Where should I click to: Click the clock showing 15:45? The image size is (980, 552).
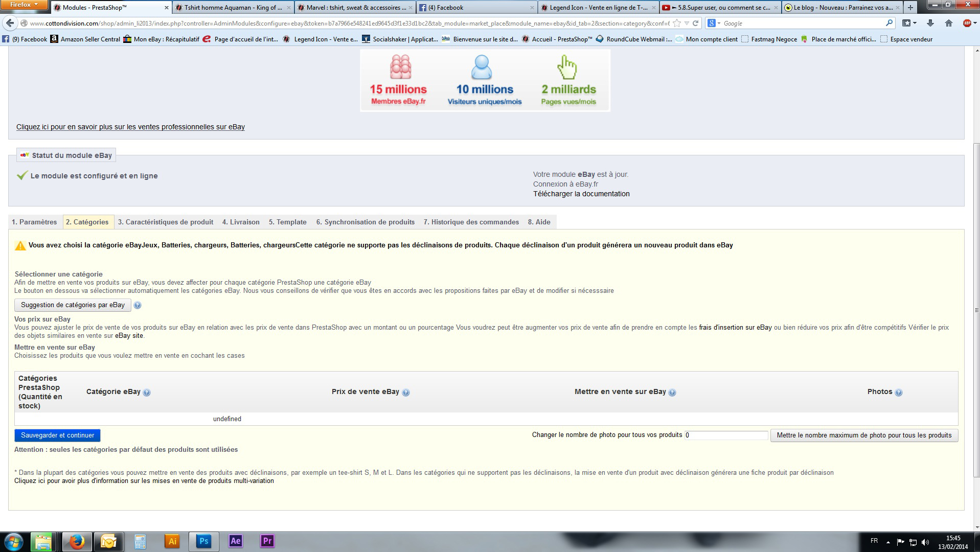point(953,542)
